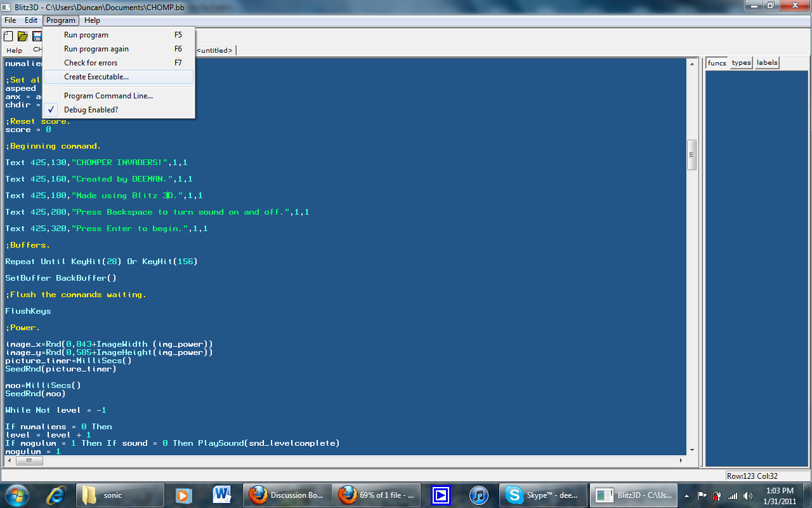
Task: Open the Windows Start button
Action: (x=16, y=495)
